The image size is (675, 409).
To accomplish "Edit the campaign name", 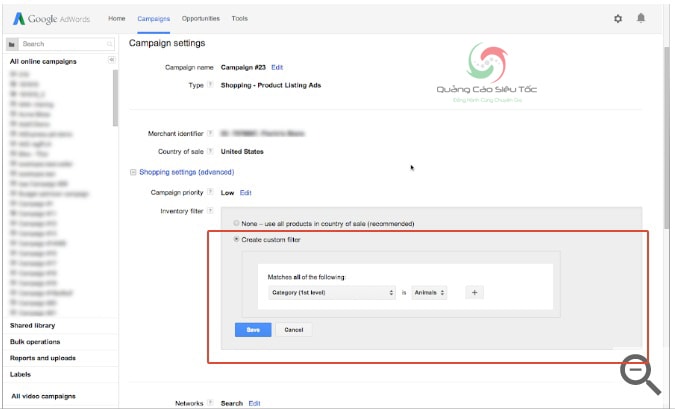I will pyautogui.click(x=277, y=67).
